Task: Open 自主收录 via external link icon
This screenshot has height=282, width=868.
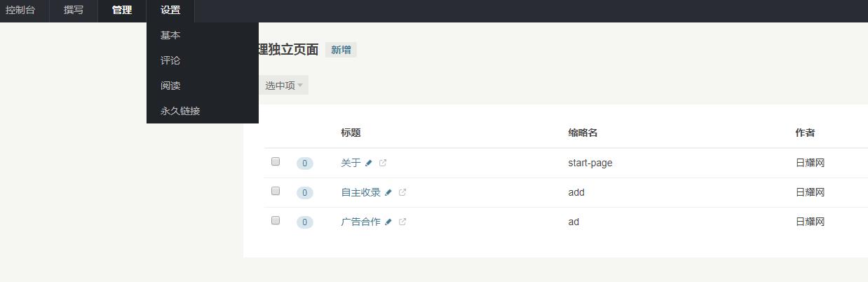Action: [x=402, y=192]
